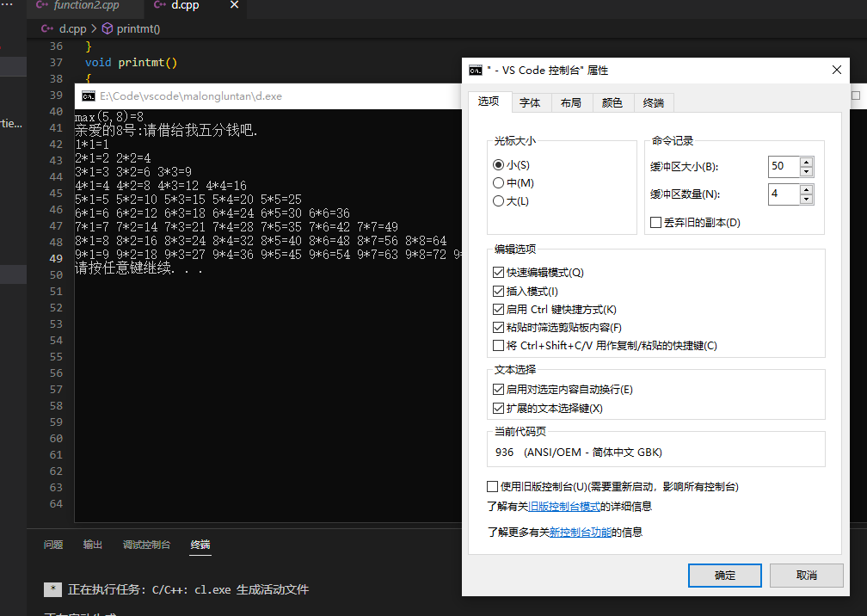
Task: Click the 取消 button
Action: tap(806, 576)
